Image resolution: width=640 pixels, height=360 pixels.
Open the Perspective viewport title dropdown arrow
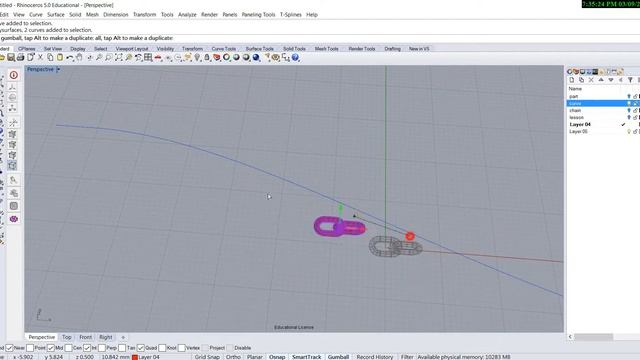click(x=58, y=69)
